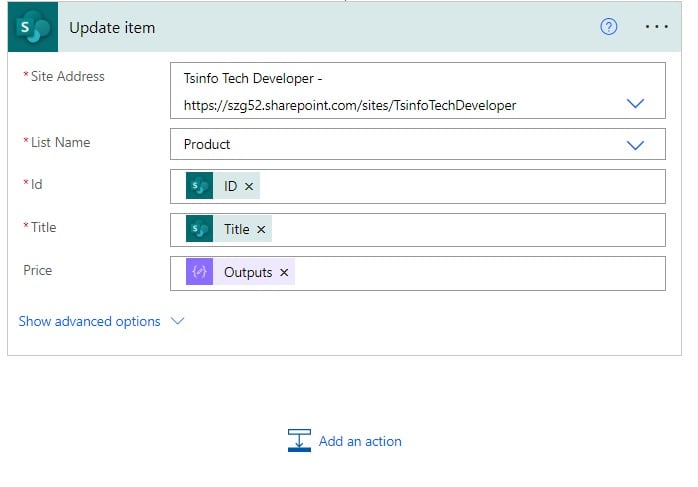The height and width of the screenshot is (487, 698).
Task: Click the Tsinfo Tech Developer site name text
Action: (x=249, y=78)
